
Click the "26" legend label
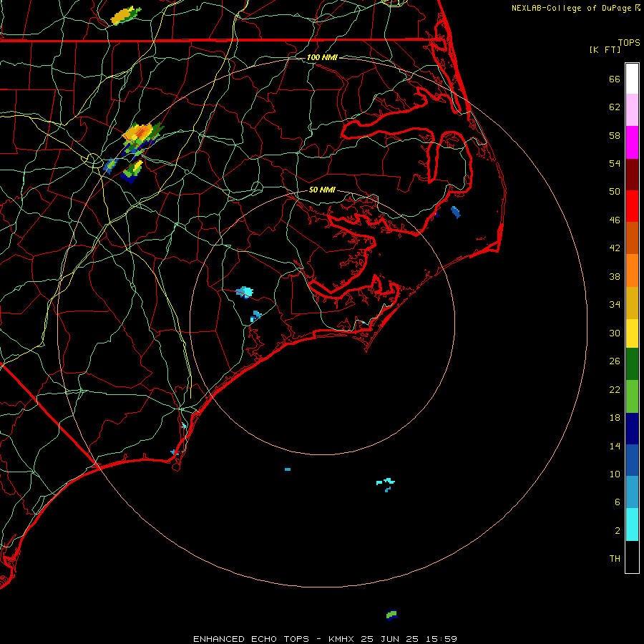click(x=615, y=361)
